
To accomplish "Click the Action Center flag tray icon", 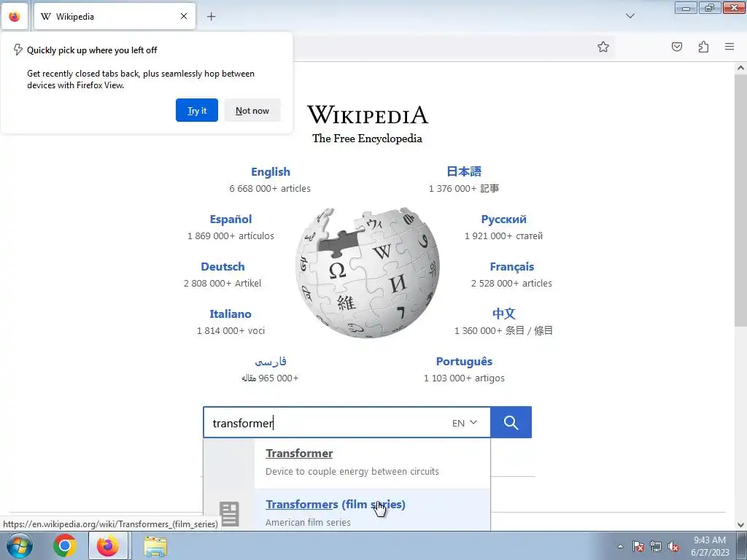I will pos(638,546).
